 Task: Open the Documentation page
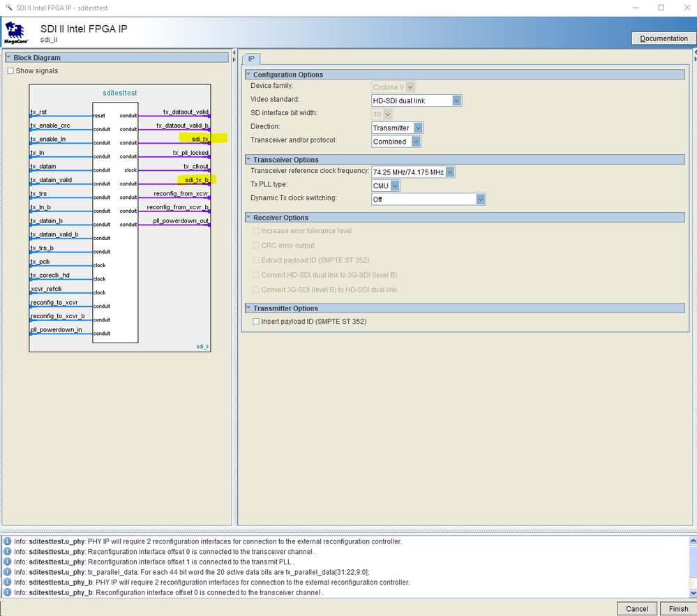pyautogui.click(x=664, y=38)
